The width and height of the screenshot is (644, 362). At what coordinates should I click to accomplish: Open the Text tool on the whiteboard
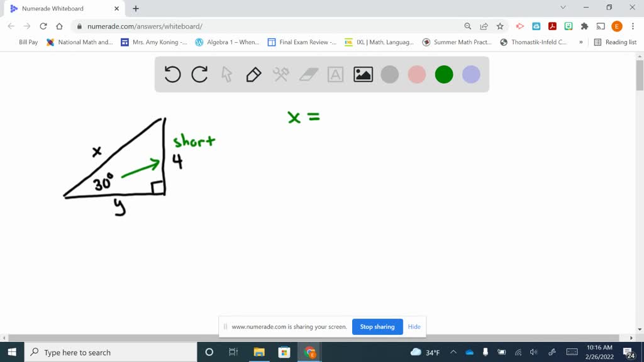335,74
